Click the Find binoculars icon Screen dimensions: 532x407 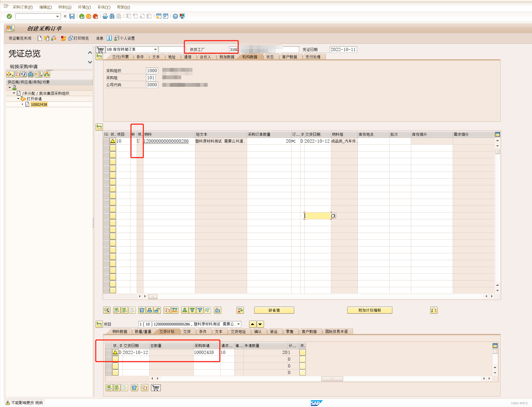click(x=112, y=16)
